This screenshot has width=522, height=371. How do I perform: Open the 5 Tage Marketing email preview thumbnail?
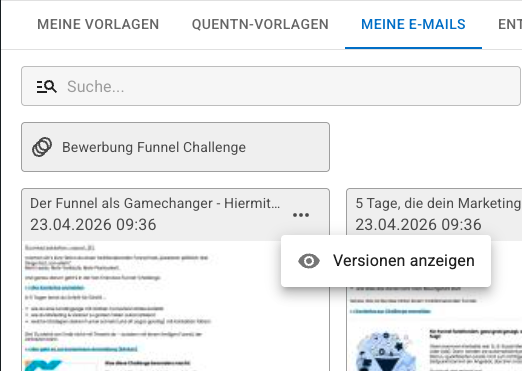coord(435,328)
